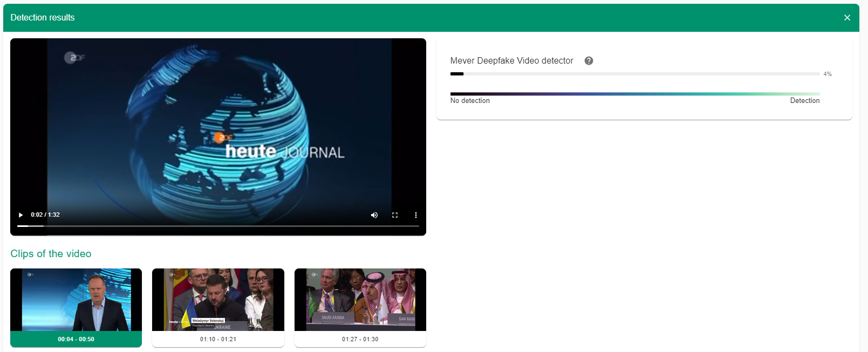Click the 01:27 - 01:30 clip label
Screen dimensions: 868x352
tap(360, 339)
